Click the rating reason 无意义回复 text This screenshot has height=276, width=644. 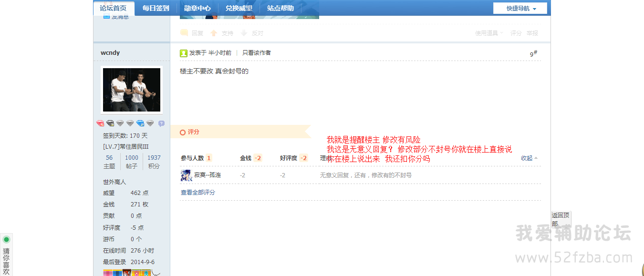click(365, 175)
